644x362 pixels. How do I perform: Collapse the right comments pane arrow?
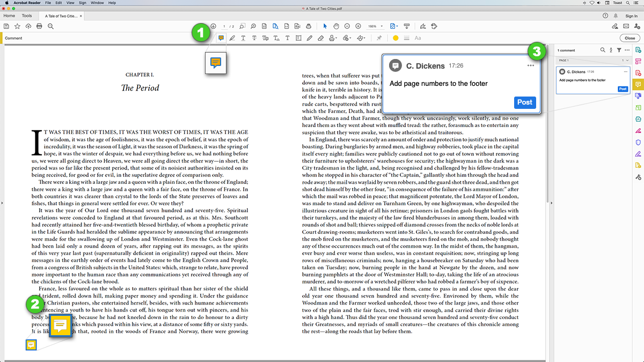coord(551,203)
